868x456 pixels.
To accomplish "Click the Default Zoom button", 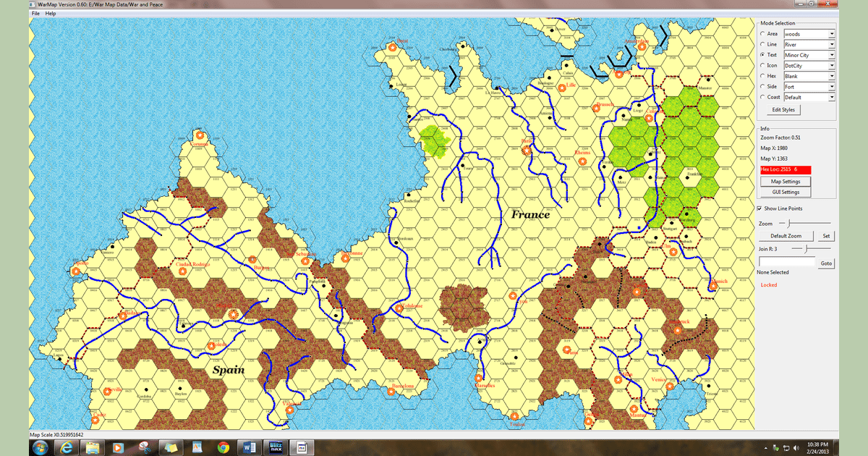I will 786,236.
